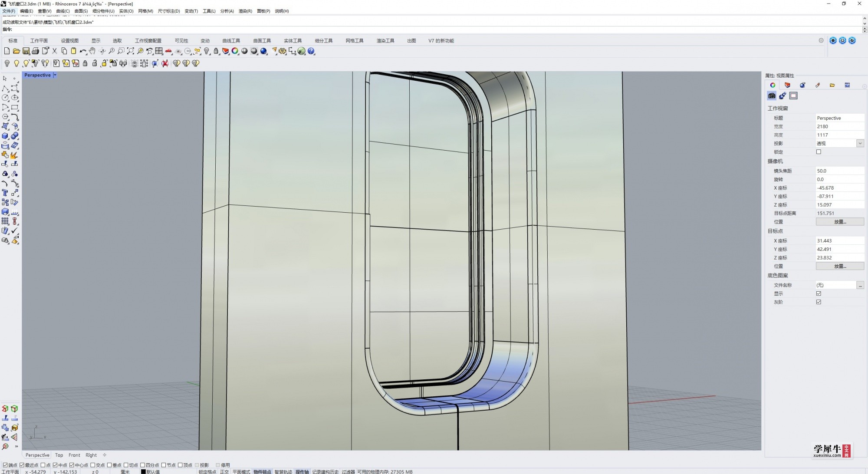Switch to the Right viewport tab
Image resolution: width=868 pixels, height=474 pixels.
[91, 455]
